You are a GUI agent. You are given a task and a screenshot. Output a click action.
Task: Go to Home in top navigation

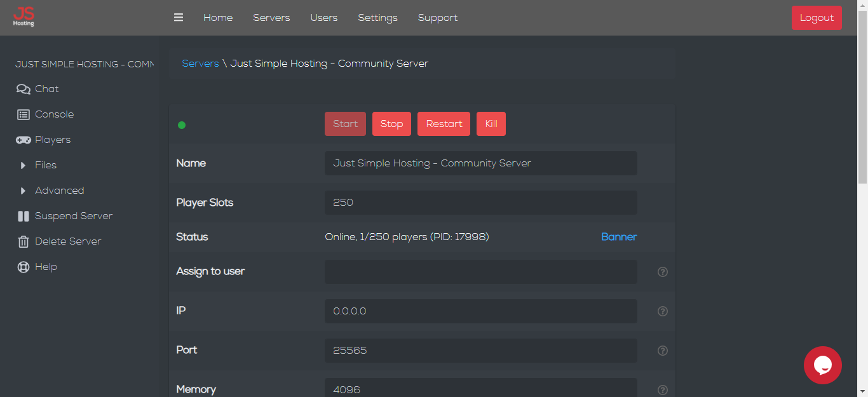(x=218, y=18)
